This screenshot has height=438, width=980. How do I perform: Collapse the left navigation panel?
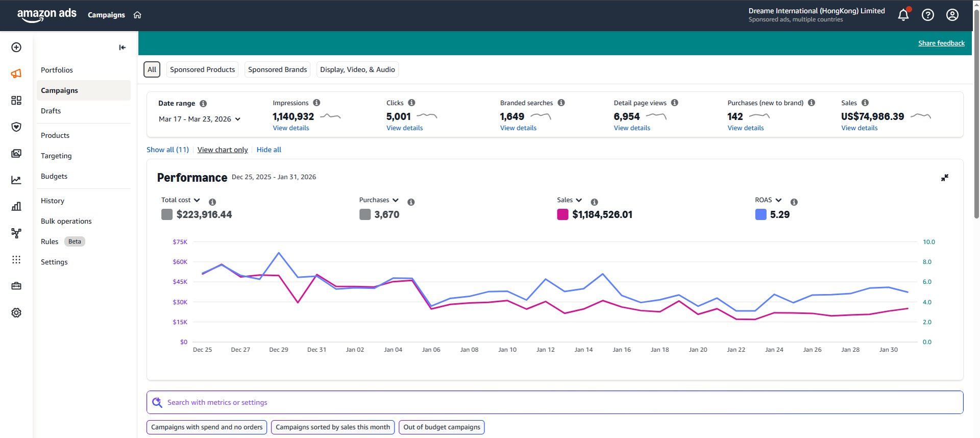click(x=122, y=47)
